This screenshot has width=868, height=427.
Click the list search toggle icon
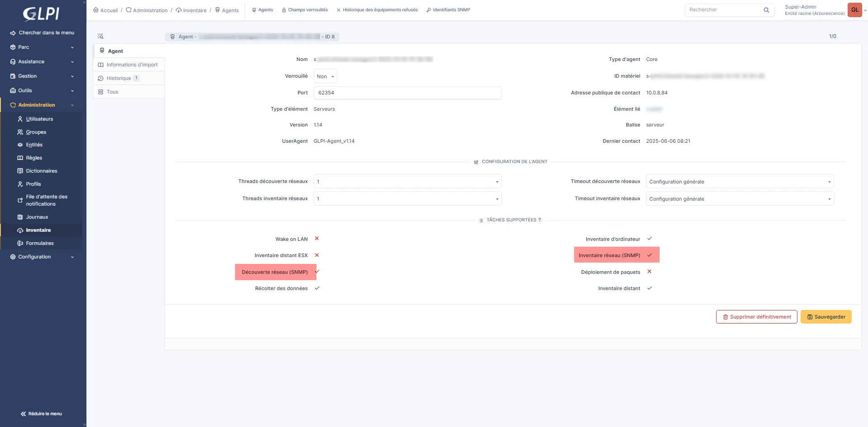(x=100, y=37)
